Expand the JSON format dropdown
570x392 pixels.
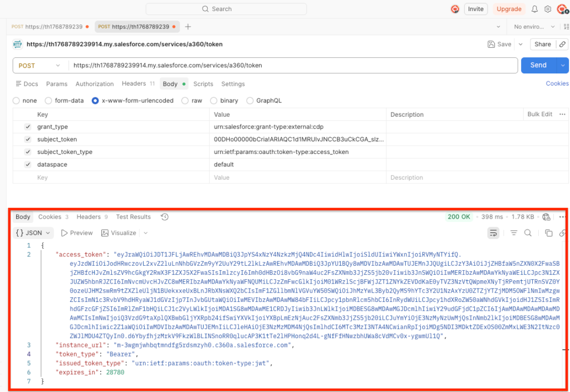[x=33, y=233]
